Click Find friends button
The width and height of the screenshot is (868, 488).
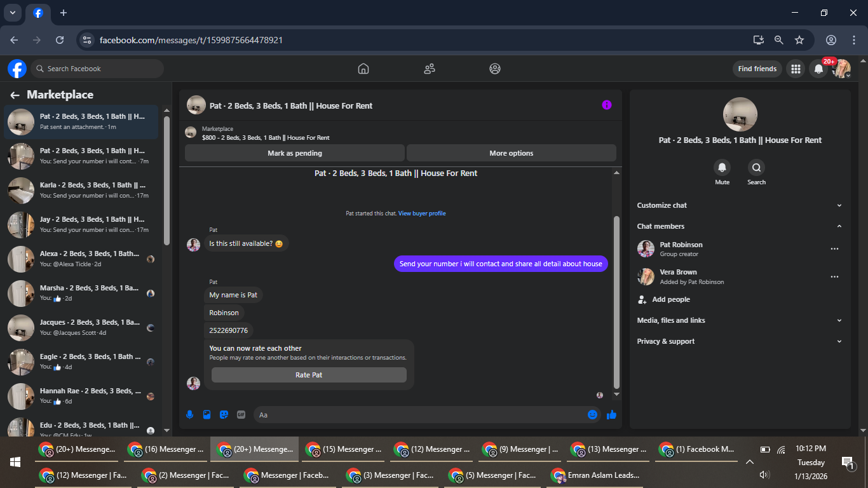757,69
